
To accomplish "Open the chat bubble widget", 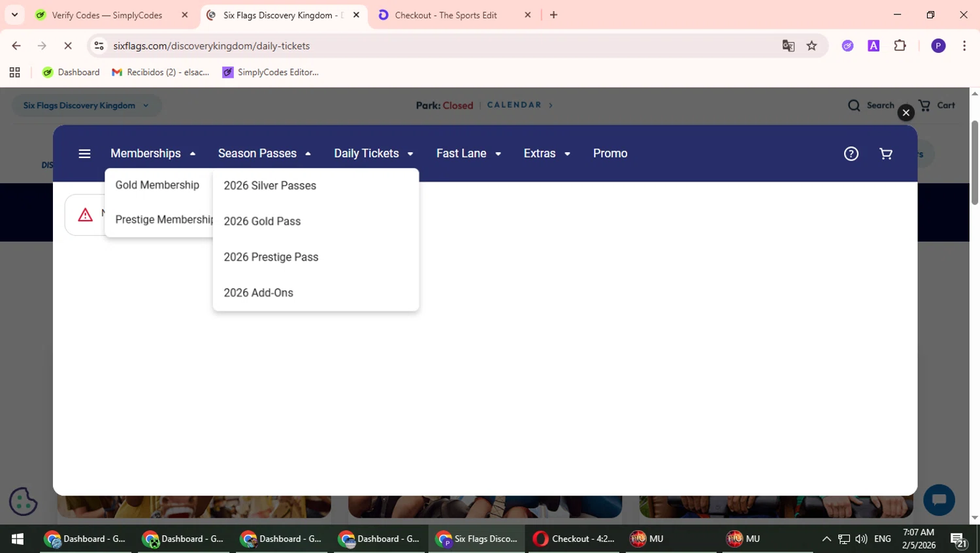I will point(939,500).
